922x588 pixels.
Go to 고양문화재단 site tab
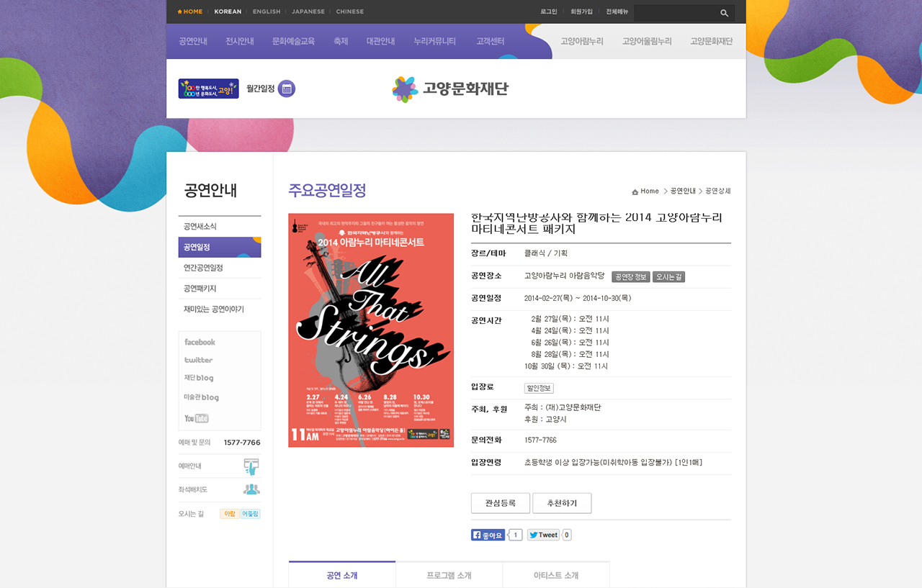(x=712, y=41)
